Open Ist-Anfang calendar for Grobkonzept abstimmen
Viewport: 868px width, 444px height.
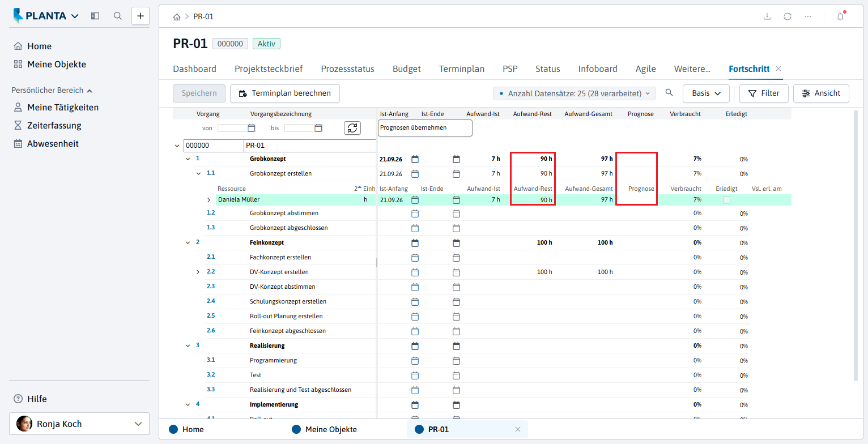[x=415, y=213]
